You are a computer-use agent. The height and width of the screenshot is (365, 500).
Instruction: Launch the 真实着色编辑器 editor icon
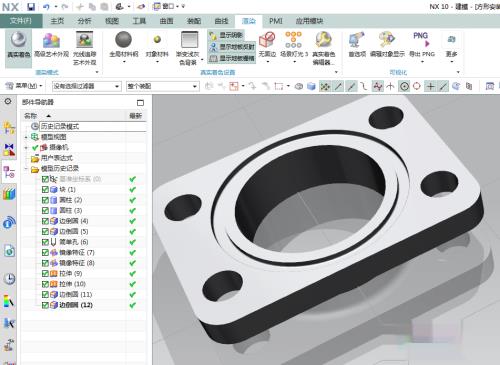click(323, 40)
